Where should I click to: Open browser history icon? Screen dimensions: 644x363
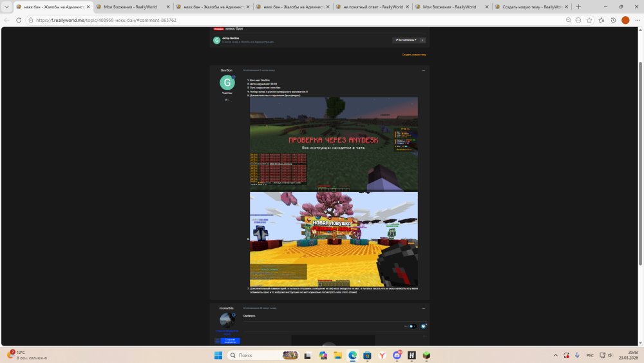[x=613, y=20]
